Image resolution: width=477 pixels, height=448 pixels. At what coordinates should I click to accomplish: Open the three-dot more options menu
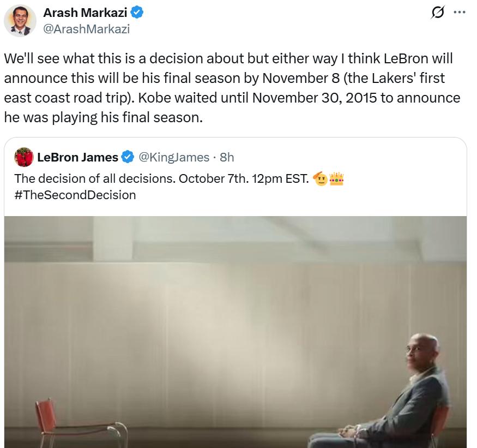(460, 13)
